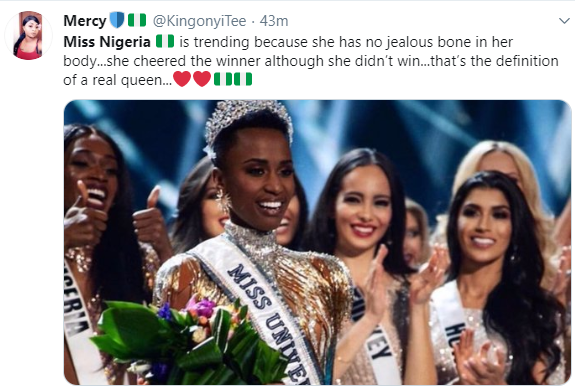Click the blue shield emoji beside Mercy
This screenshot has width=575, height=389.
click(117, 20)
